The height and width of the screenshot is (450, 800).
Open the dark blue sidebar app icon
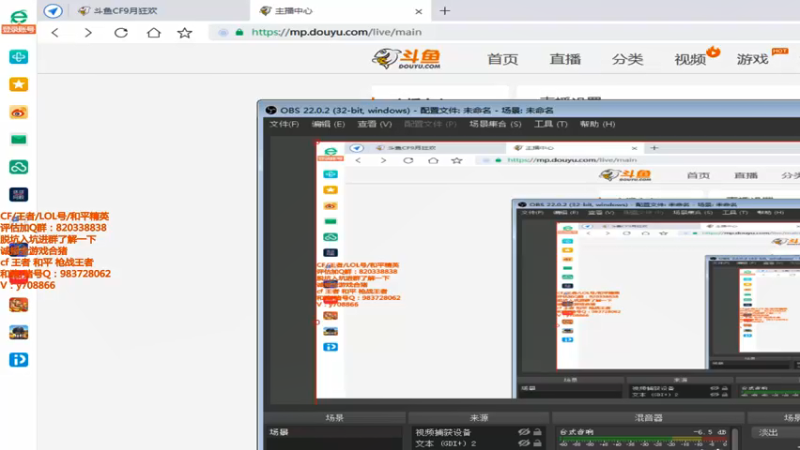(x=18, y=194)
